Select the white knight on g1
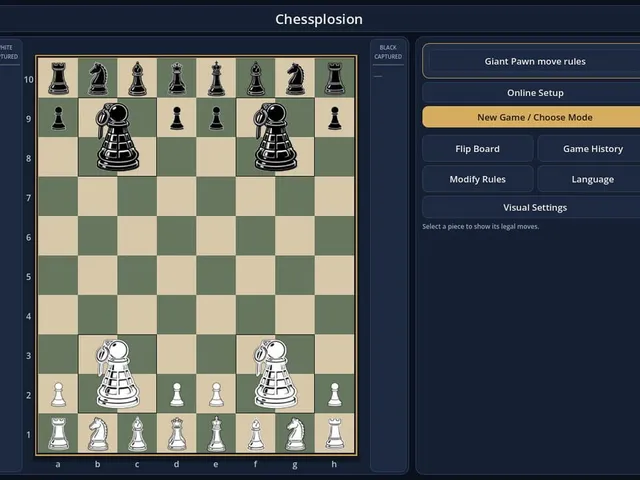 pyautogui.click(x=295, y=433)
